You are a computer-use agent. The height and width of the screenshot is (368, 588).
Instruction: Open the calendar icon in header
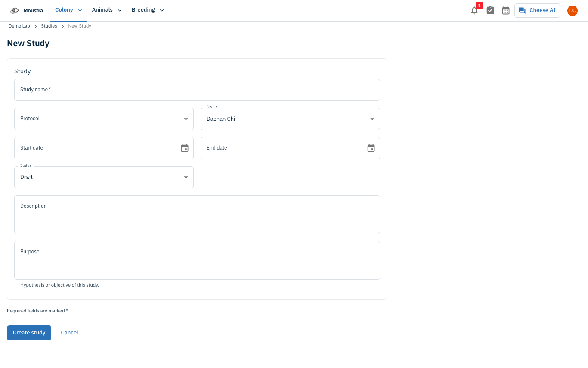coord(506,10)
